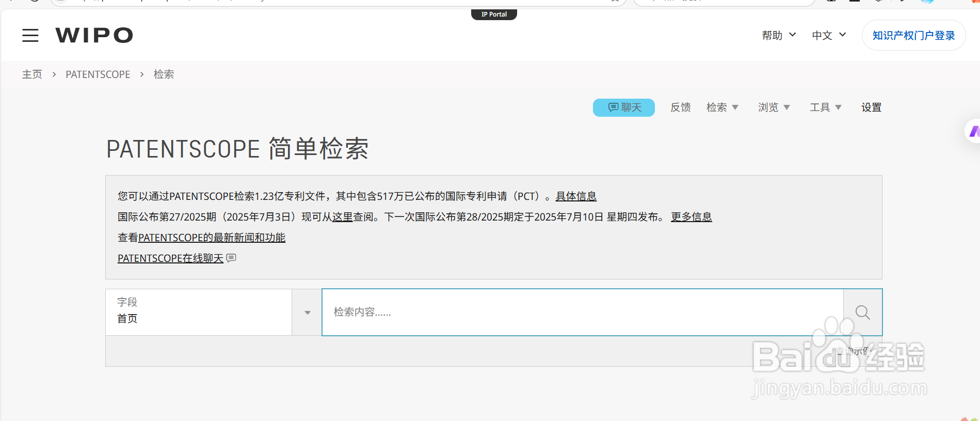Image resolution: width=980 pixels, height=421 pixels.
Task: Open the 字段 field dropdown arrow
Action: pos(307,313)
